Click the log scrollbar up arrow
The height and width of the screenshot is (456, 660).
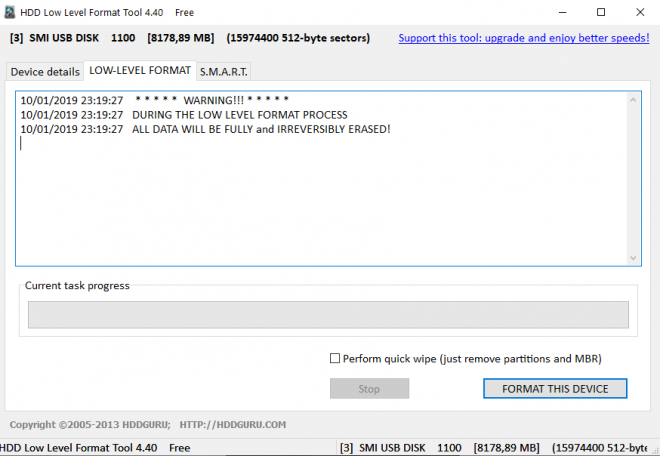click(633, 100)
